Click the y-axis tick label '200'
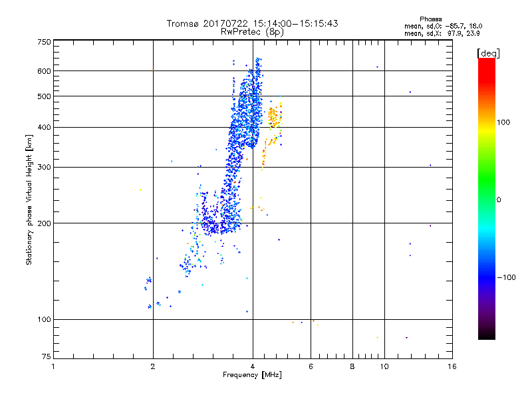Viewport: 532px width, 399px height. click(44, 223)
